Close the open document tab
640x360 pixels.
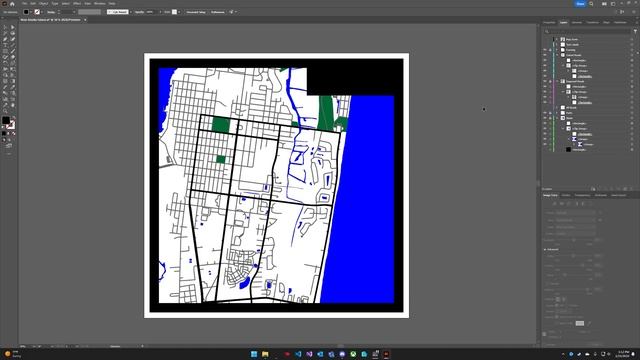(85, 20)
